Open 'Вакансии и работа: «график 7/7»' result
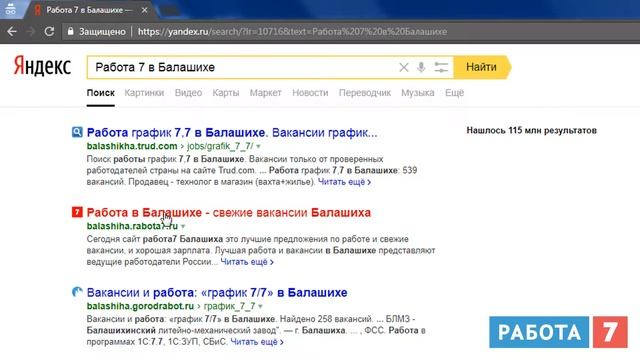The width and height of the screenshot is (640, 360). (x=217, y=293)
